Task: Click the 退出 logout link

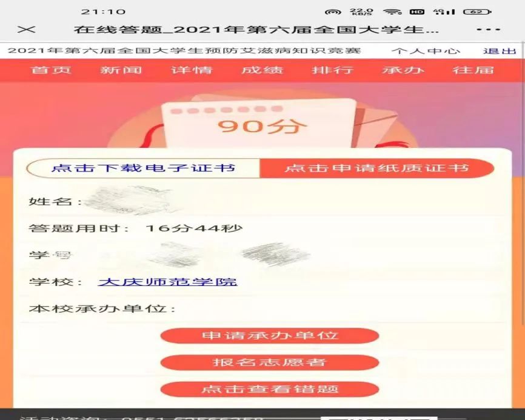Action: pyautogui.click(x=495, y=51)
